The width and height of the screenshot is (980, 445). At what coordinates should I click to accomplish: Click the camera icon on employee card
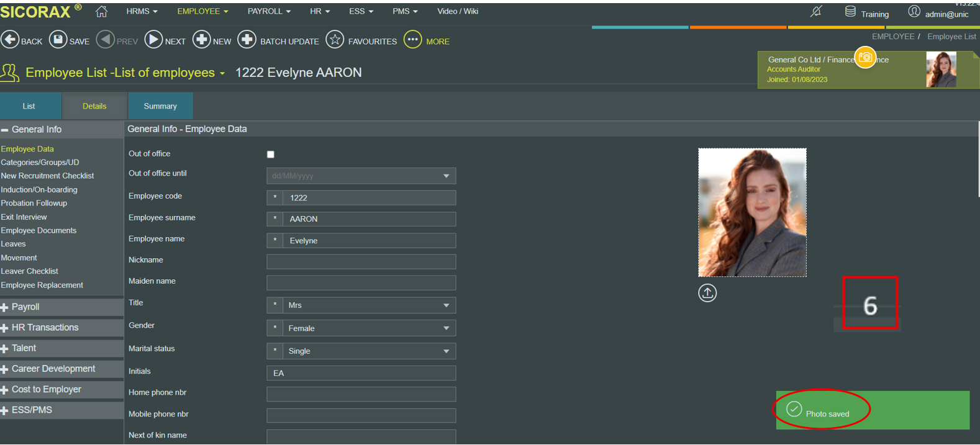click(865, 58)
